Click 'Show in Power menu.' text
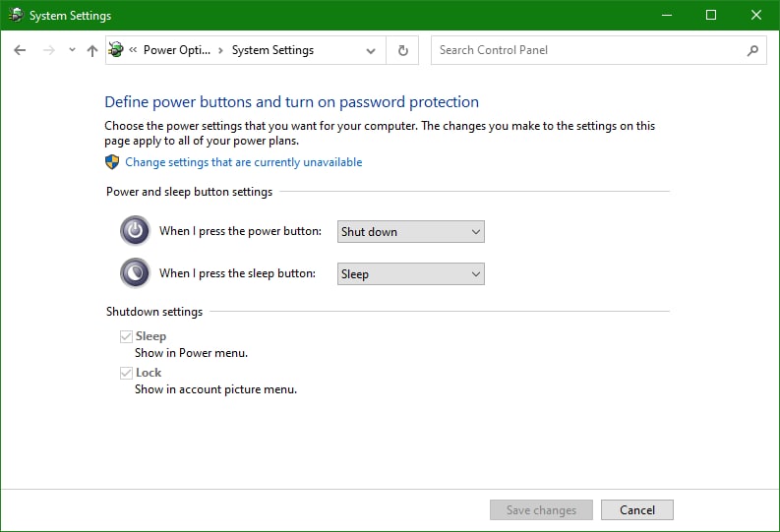The image size is (780, 532). 191,353
